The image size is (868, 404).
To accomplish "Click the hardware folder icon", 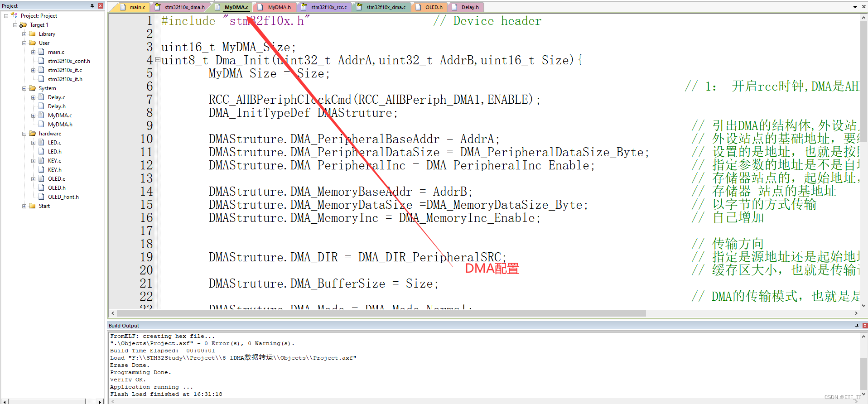I will (x=32, y=134).
